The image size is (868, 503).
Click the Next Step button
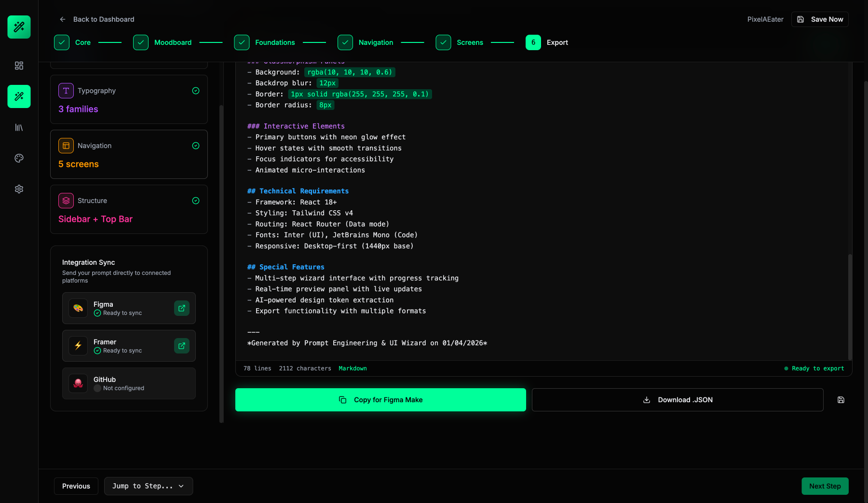tap(825, 486)
